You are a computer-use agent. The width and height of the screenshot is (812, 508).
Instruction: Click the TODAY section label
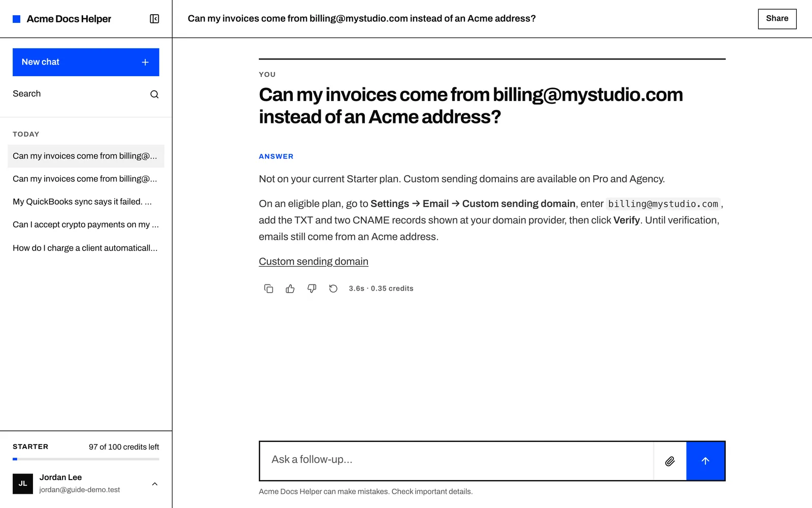(x=26, y=134)
